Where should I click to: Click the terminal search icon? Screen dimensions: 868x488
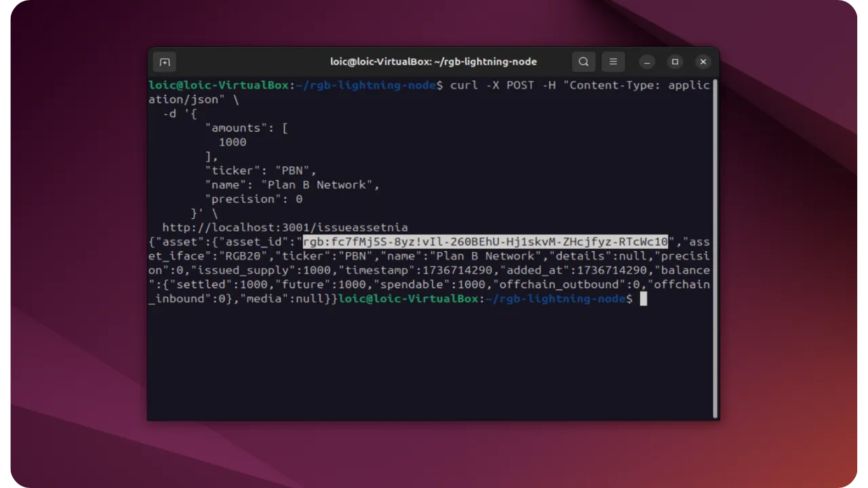tap(583, 62)
